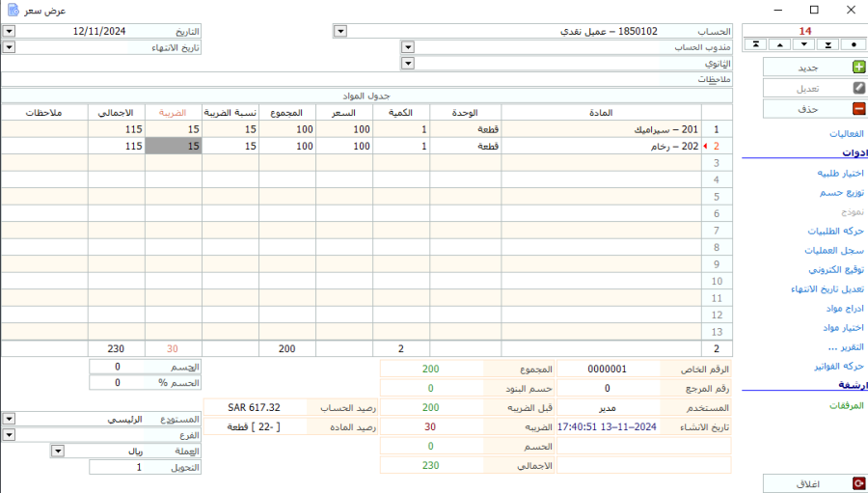Open the الفرع branch dropdown
This screenshot has width=868, height=493.
click(x=8, y=435)
